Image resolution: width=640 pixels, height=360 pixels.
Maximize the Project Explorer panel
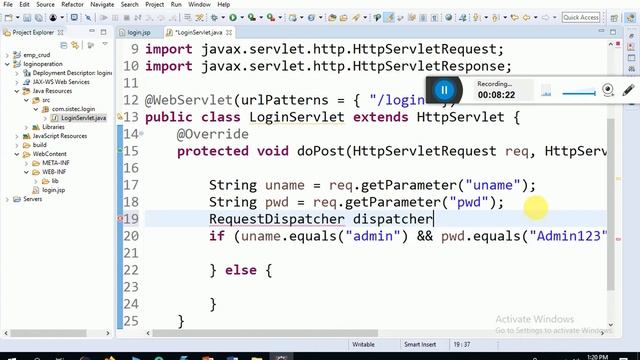[x=104, y=32]
